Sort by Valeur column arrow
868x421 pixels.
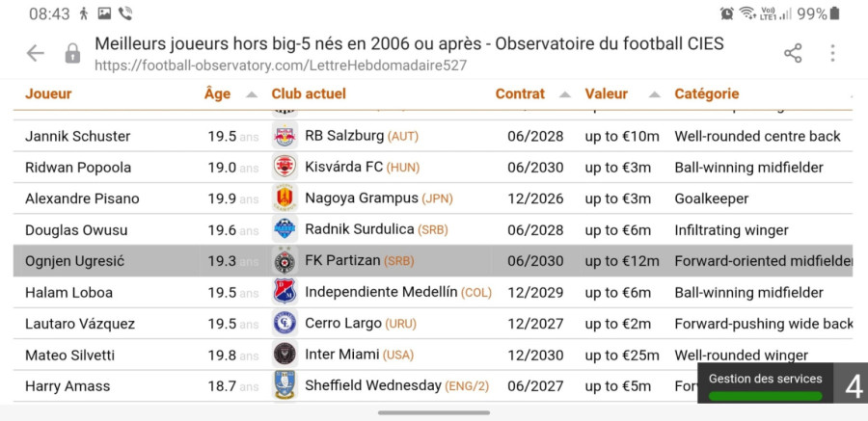(x=654, y=94)
